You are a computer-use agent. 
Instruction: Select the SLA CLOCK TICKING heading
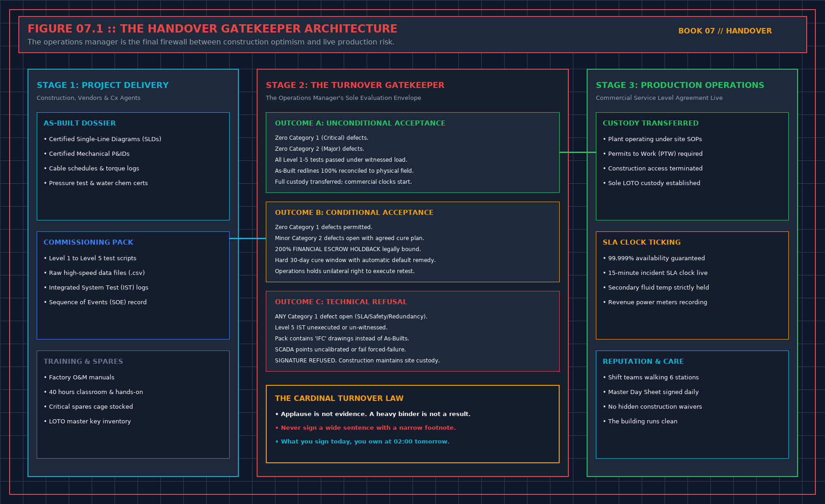coord(642,242)
